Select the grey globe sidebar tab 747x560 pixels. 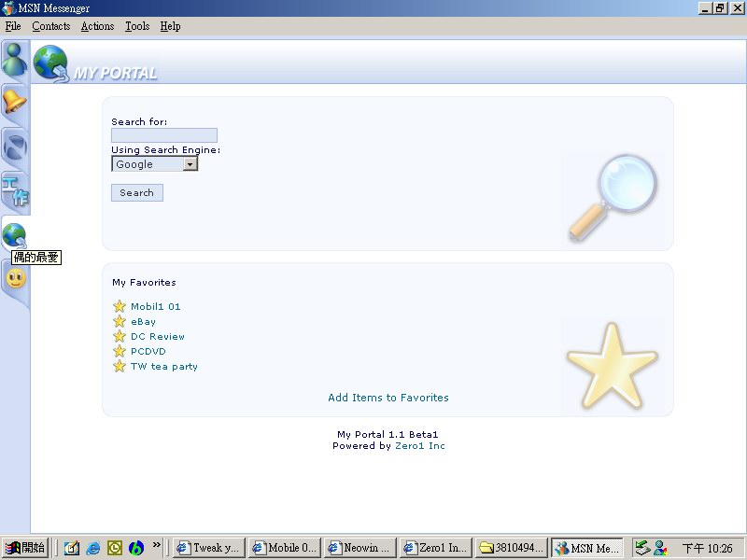[x=15, y=147]
